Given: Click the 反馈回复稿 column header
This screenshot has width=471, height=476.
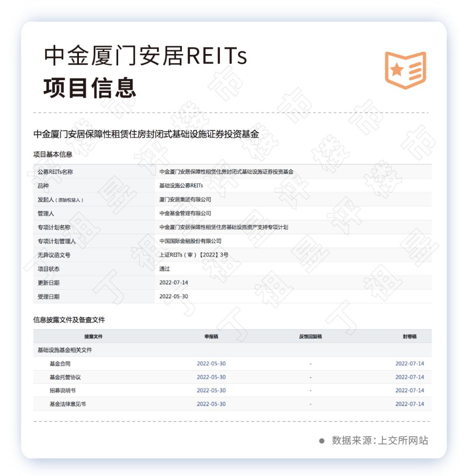Looking at the screenshot, I should tap(311, 337).
